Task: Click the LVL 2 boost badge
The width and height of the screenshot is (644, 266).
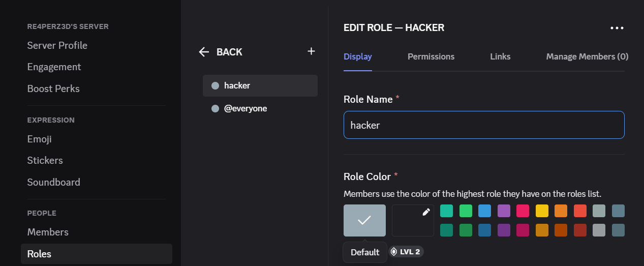Action: (x=407, y=251)
